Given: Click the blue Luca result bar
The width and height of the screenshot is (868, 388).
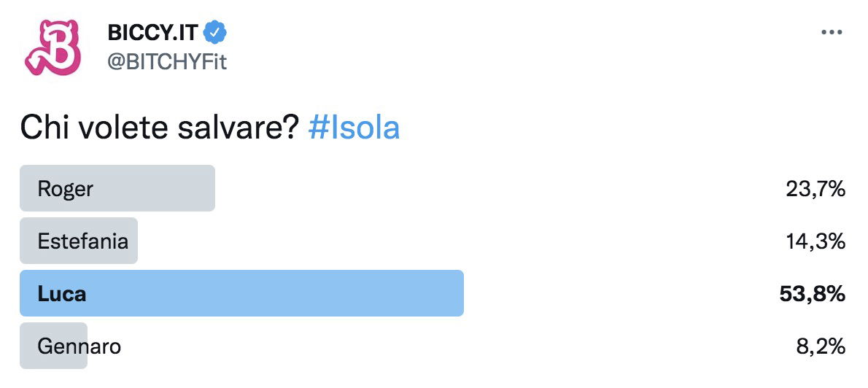Looking at the screenshot, I should (242, 293).
